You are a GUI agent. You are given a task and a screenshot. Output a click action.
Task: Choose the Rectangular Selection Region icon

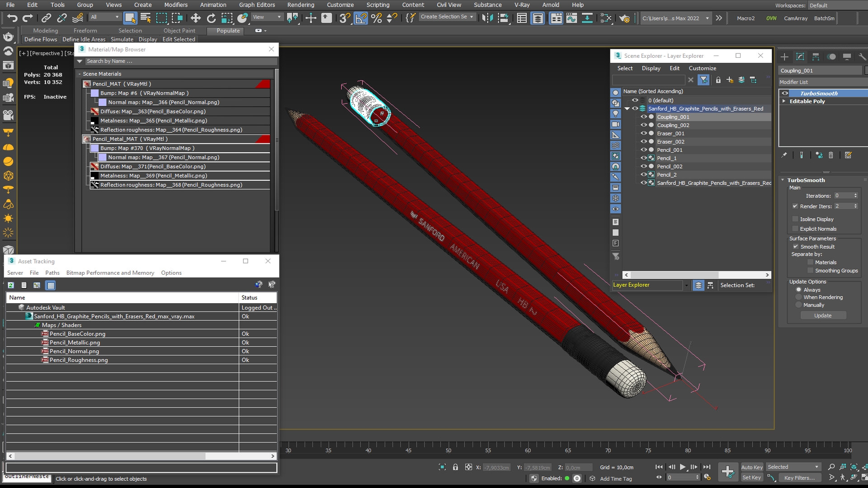point(161,18)
